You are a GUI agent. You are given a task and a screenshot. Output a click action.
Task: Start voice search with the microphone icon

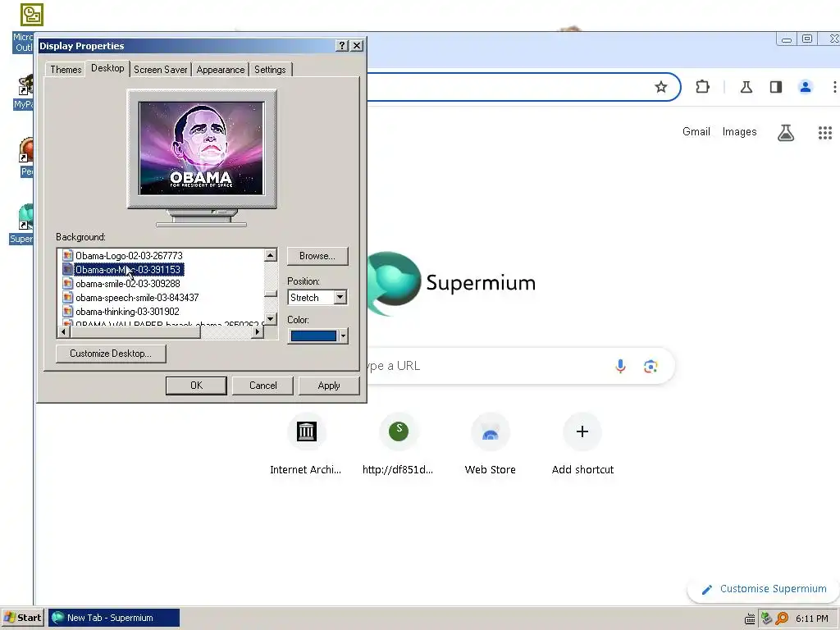coord(620,366)
